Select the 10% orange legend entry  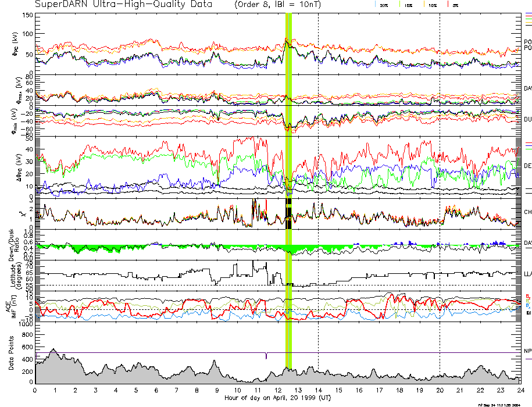pos(430,5)
